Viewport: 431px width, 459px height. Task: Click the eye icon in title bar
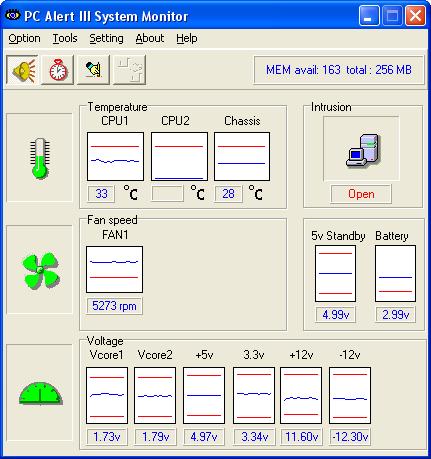pos(12,15)
